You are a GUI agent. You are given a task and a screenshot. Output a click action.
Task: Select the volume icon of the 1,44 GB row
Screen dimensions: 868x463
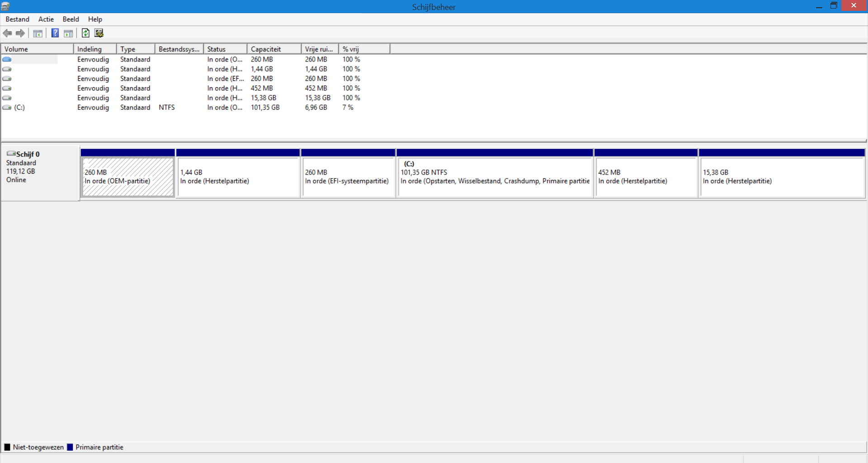pyautogui.click(x=7, y=69)
